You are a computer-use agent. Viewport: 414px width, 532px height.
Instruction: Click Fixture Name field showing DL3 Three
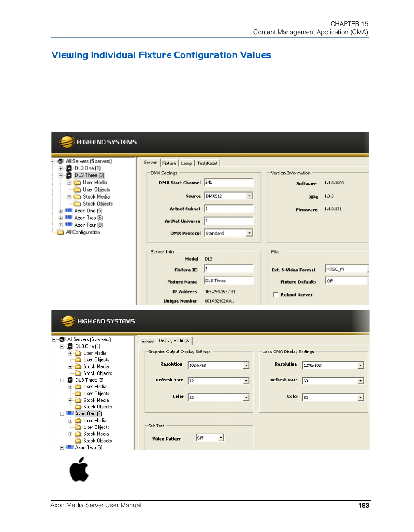point(229,281)
